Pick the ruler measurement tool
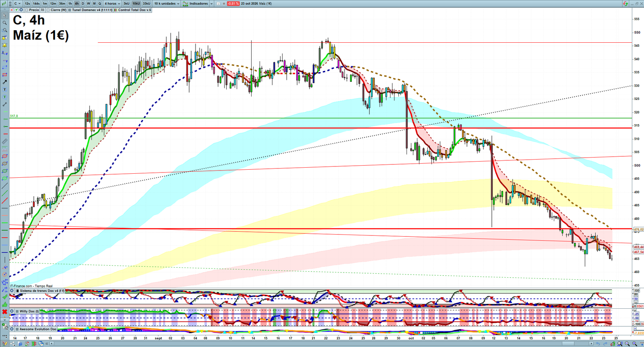The height and width of the screenshot is (347, 644). click(5, 141)
